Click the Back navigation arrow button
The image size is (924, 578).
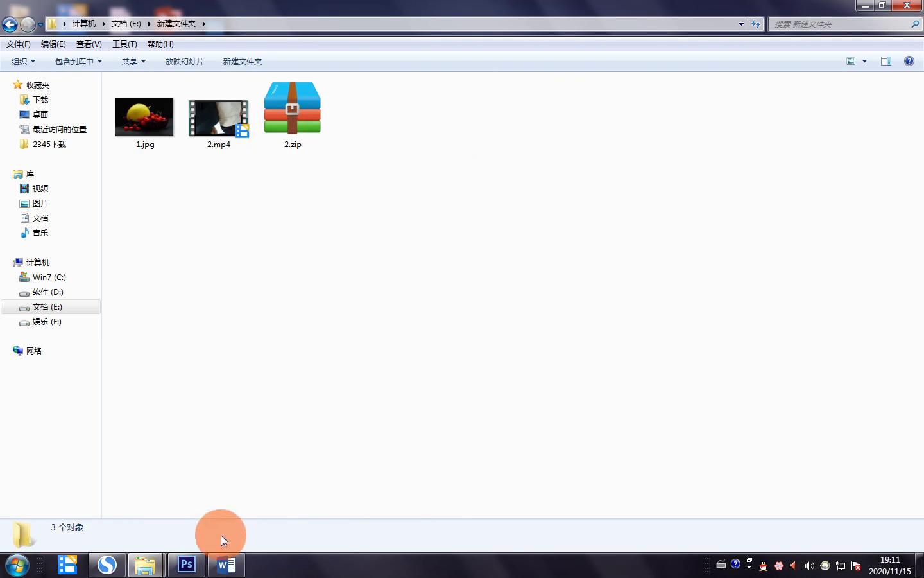(10, 24)
